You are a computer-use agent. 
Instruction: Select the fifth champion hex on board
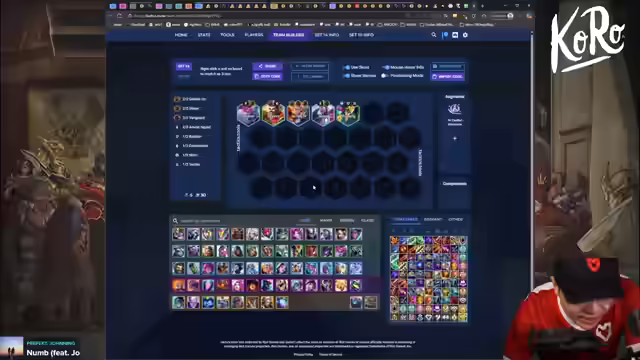[x=348, y=113]
